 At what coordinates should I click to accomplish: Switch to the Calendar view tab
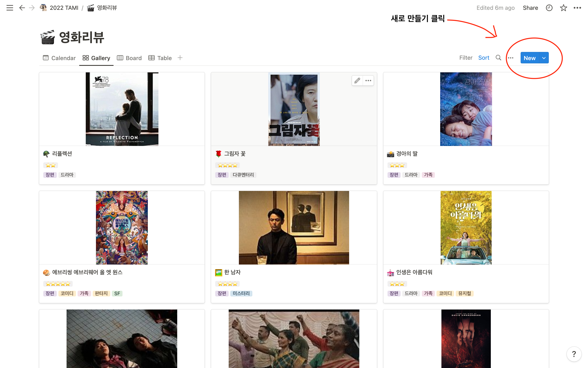[x=59, y=58]
